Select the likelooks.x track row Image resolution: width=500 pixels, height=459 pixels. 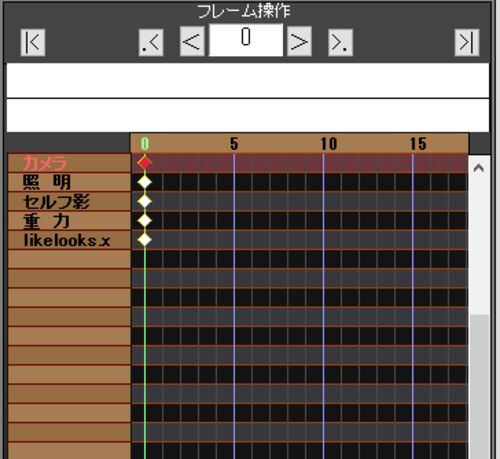coord(69,240)
